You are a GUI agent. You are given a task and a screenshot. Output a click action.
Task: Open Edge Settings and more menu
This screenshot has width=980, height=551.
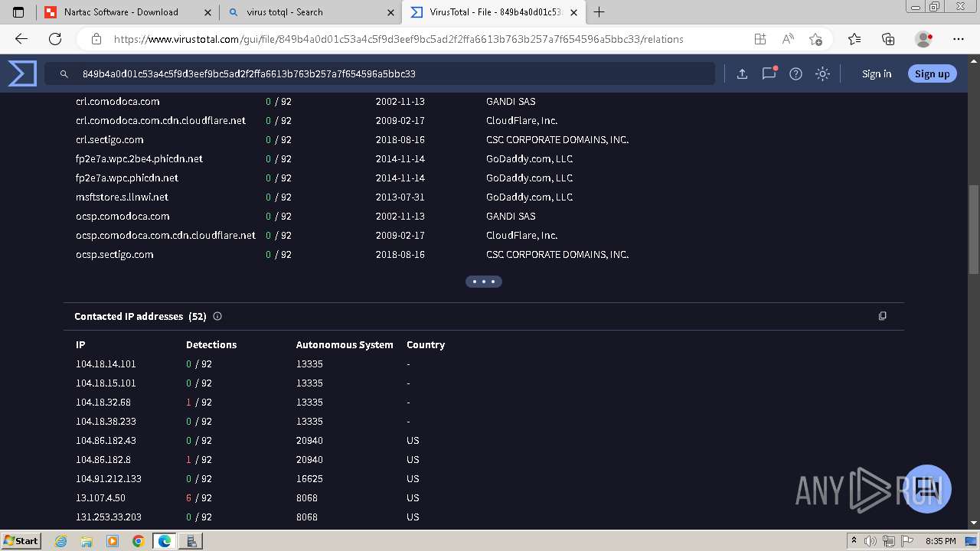(x=959, y=39)
